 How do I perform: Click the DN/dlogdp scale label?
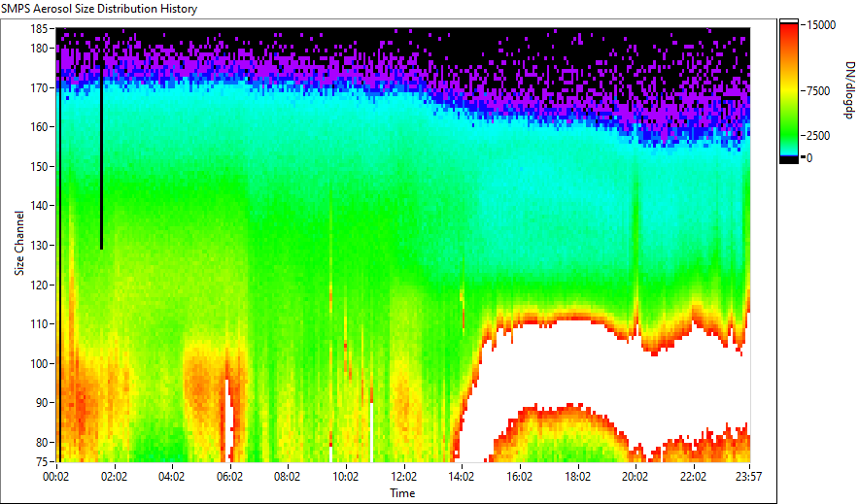click(x=848, y=90)
